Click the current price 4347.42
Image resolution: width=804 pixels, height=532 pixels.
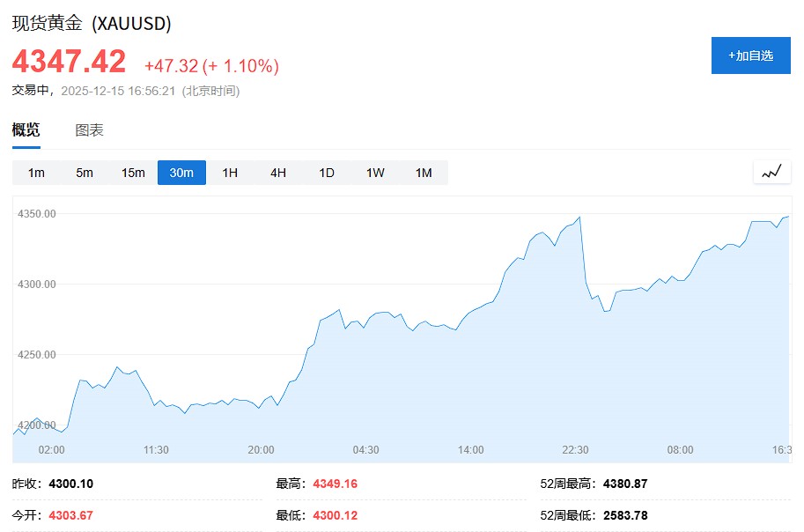[x=69, y=62]
